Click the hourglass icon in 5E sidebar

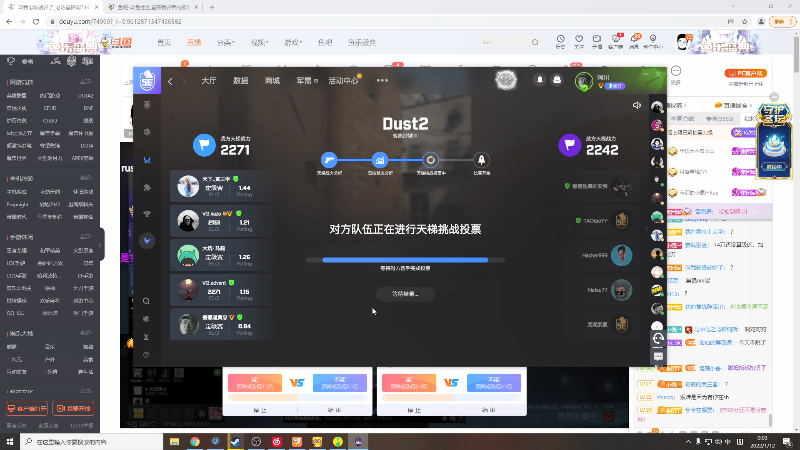146,337
